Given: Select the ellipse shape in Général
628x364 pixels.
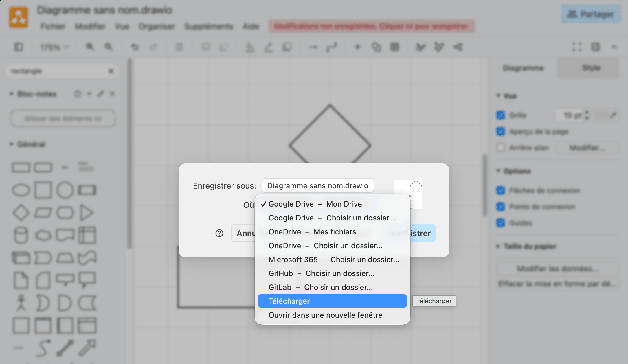Looking at the screenshot, I should tap(21, 190).
